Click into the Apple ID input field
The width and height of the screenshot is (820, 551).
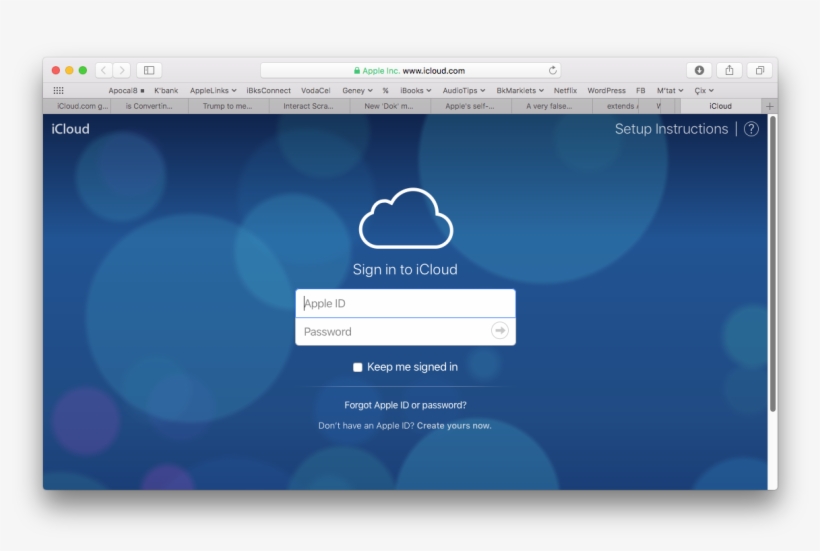pyautogui.click(x=405, y=304)
